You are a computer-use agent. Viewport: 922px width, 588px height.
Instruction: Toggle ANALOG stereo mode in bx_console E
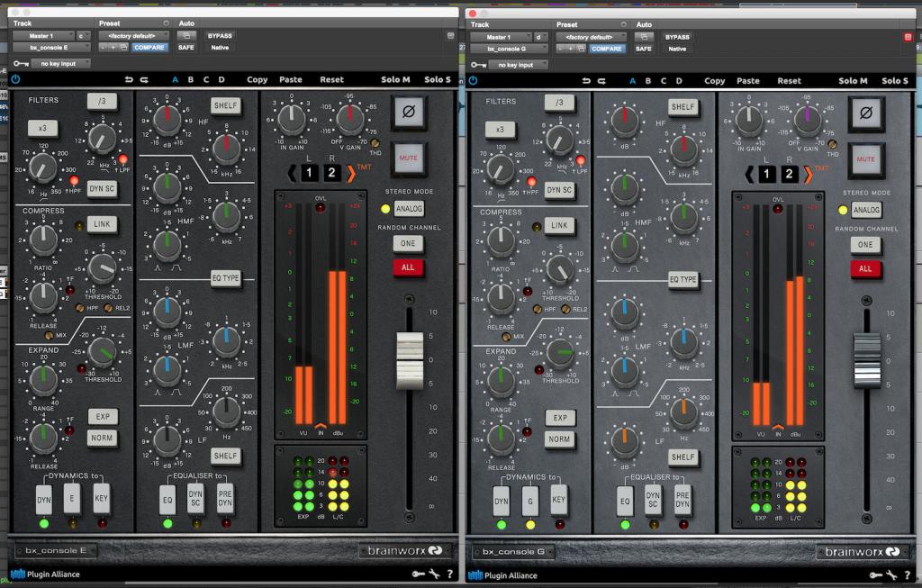click(x=409, y=209)
